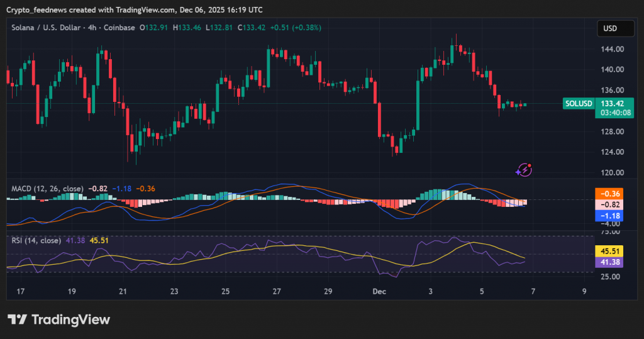Viewport: 644px width, 339px height.
Task: Click the purple 41.38 RSI value tag
Action: 608,262
